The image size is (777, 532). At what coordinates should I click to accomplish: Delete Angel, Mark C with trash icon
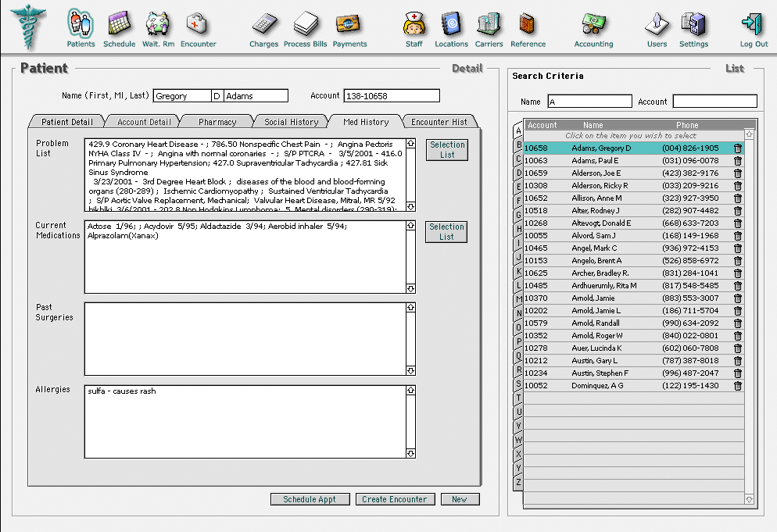point(738,248)
